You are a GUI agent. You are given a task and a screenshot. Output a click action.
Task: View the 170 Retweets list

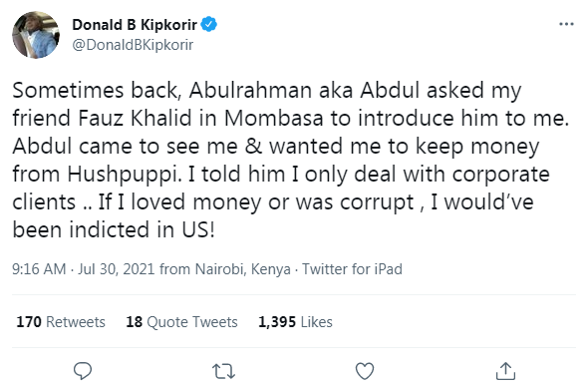(x=61, y=322)
